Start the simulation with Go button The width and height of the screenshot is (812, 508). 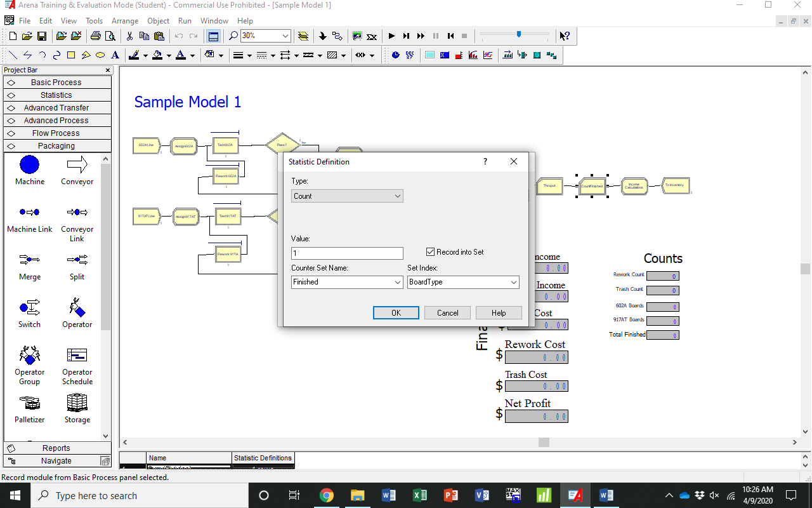click(x=391, y=36)
